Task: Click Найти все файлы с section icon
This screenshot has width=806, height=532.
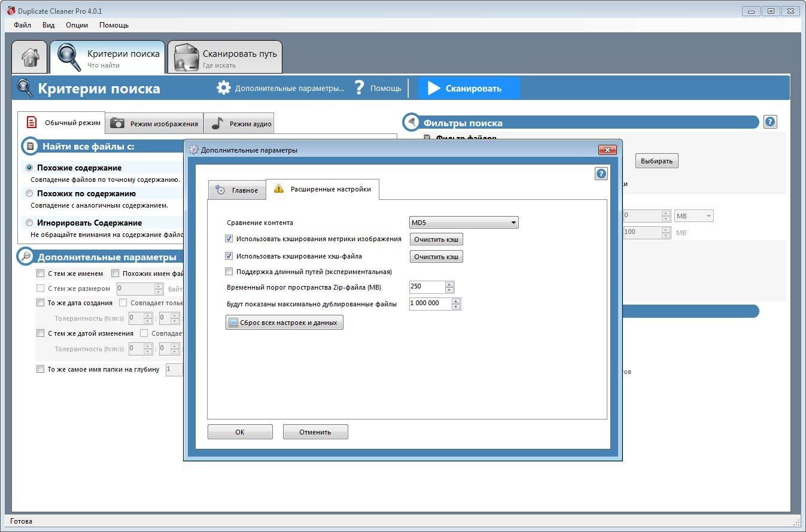Action: coord(30,146)
